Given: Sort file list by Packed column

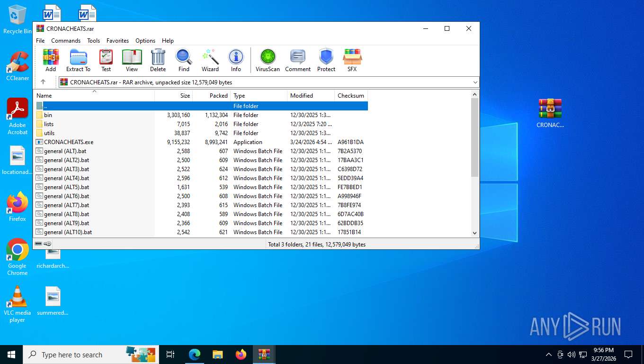Looking at the screenshot, I should point(212,95).
